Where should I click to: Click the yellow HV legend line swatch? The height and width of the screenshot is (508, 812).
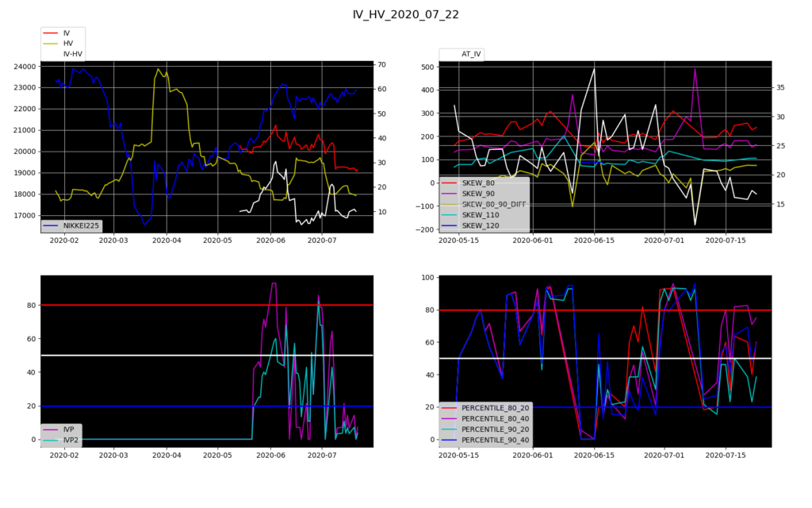click(52, 44)
